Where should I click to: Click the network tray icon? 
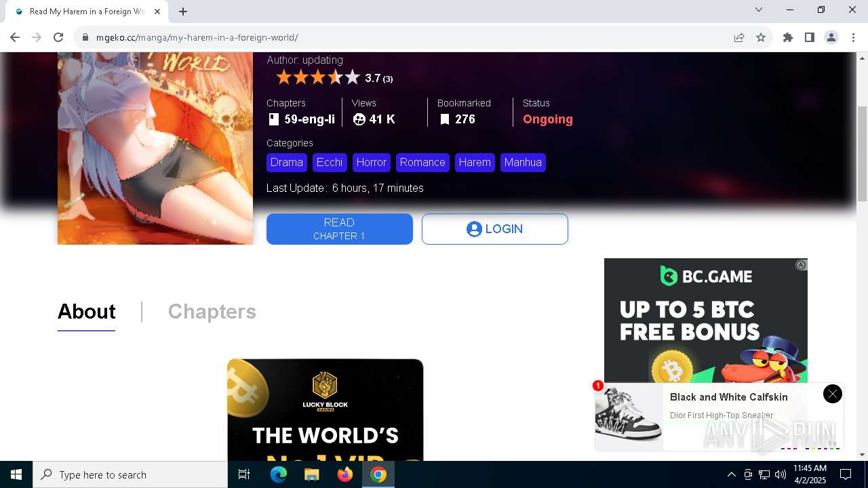point(764,474)
